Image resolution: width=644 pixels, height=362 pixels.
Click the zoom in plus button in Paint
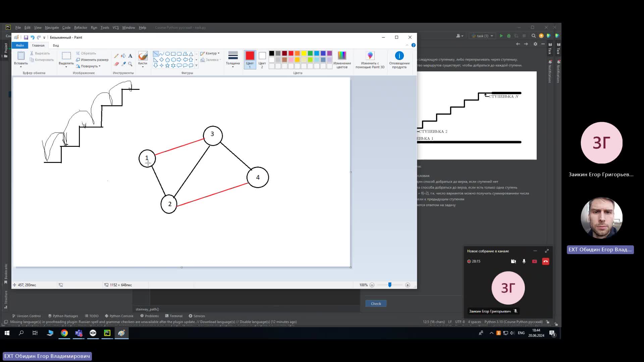408,285
